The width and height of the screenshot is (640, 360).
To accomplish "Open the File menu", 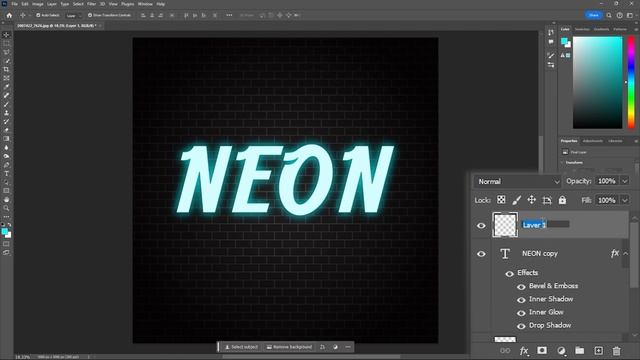I will [x=14, y=4].
